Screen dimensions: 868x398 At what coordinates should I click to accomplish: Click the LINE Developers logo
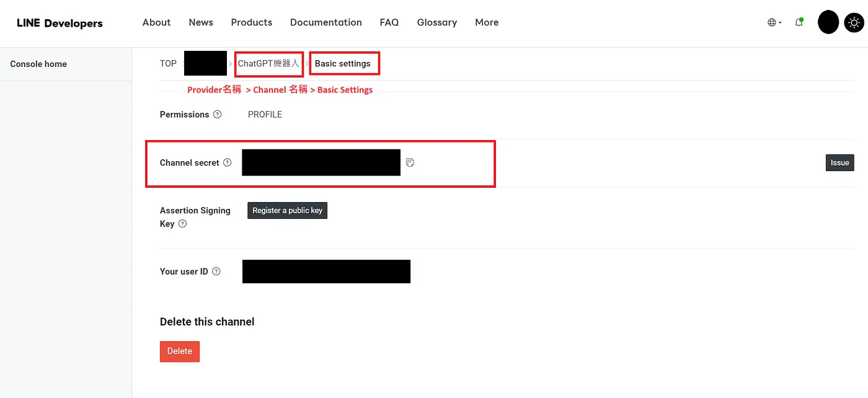tap(60, 23)
